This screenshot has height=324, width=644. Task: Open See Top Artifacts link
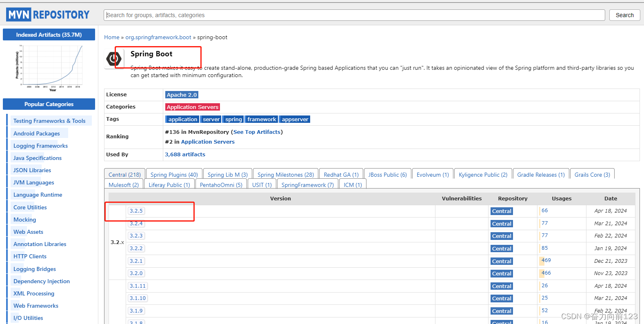257,132
